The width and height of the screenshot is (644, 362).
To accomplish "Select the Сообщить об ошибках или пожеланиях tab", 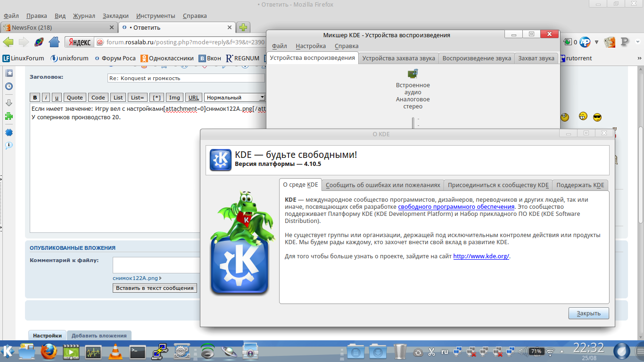I will (383, 185).
